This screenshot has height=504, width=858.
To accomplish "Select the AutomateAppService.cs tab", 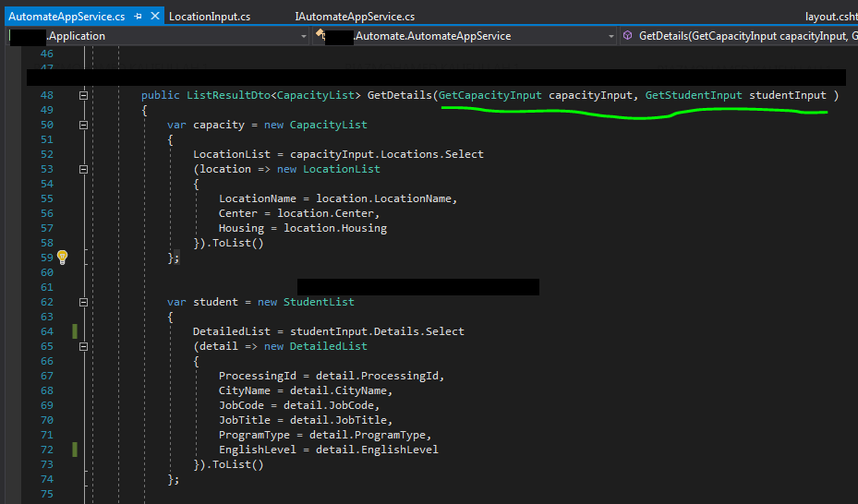I will tap(66, 17).
